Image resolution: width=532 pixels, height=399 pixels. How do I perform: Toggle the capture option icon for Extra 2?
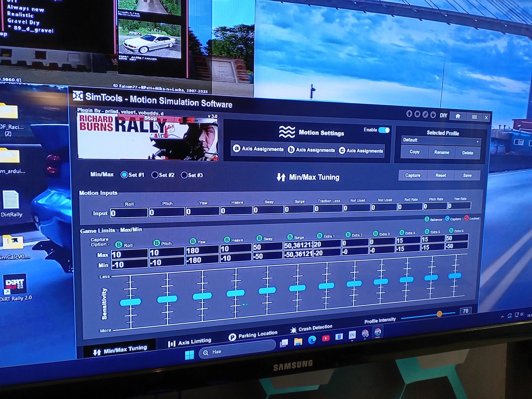[348, 234]
